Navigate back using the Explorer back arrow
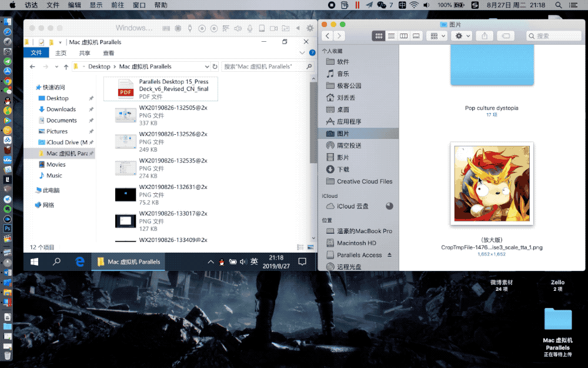Screen dimensions: 588x368 34,67
